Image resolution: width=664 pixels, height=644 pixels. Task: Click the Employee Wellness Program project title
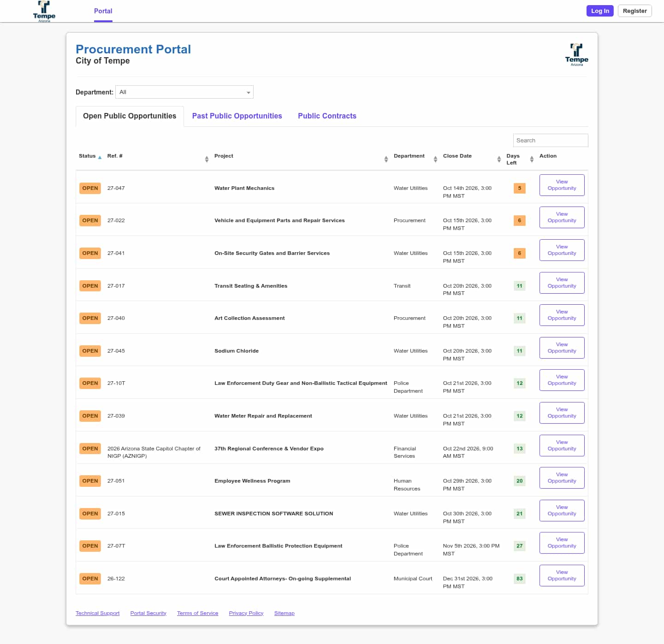click(x=252, y=481)
